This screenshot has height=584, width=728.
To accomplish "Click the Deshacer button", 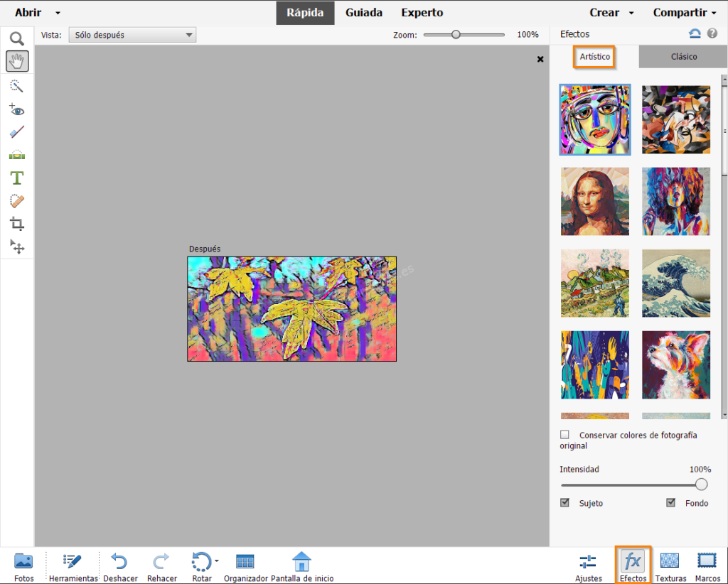I will (120, 561).
